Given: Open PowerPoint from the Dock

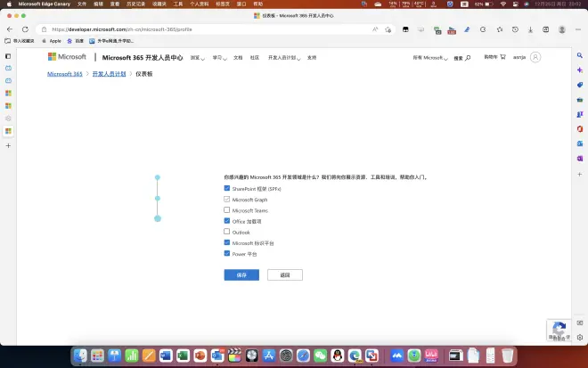Looking at the screenshot, I should [x=200, y=356].
